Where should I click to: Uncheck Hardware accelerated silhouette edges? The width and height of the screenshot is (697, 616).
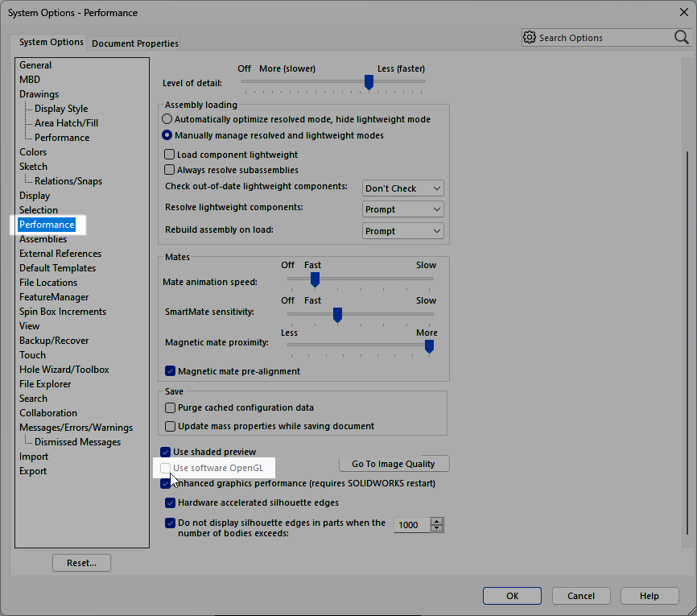click(x=170, y=502)
